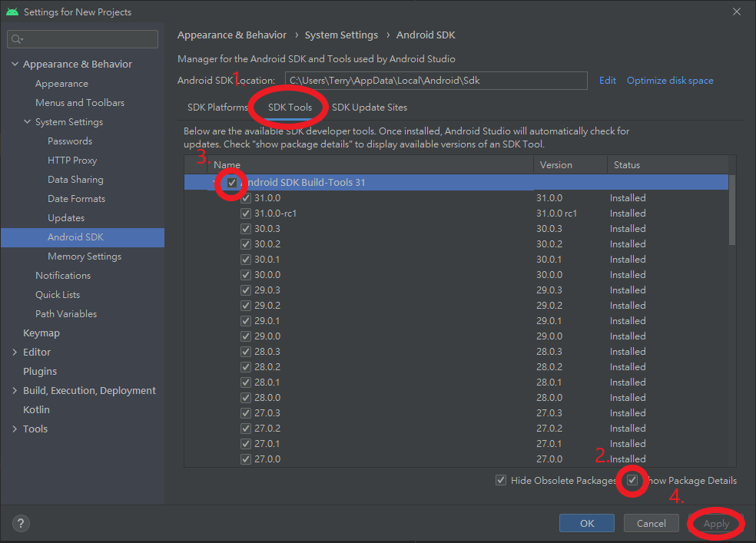Uncheck the 28.0.0 build-tools checkbox
Image resolution: width=756 pixels, height=543 pixels.
pyautogui.click(x=246, y=398)
